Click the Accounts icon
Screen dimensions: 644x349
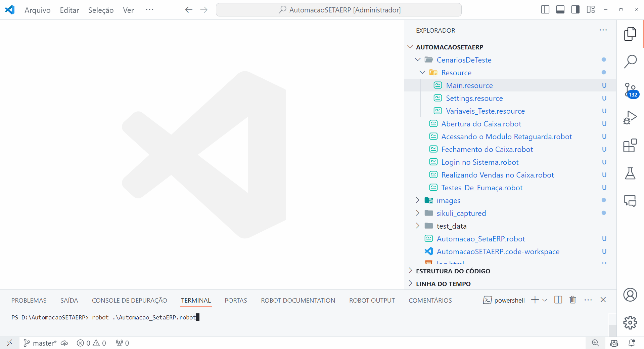(630, 295)
